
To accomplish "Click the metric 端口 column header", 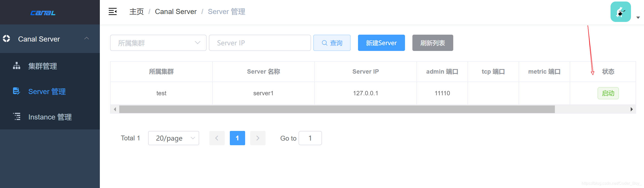I will coord(544,72).
